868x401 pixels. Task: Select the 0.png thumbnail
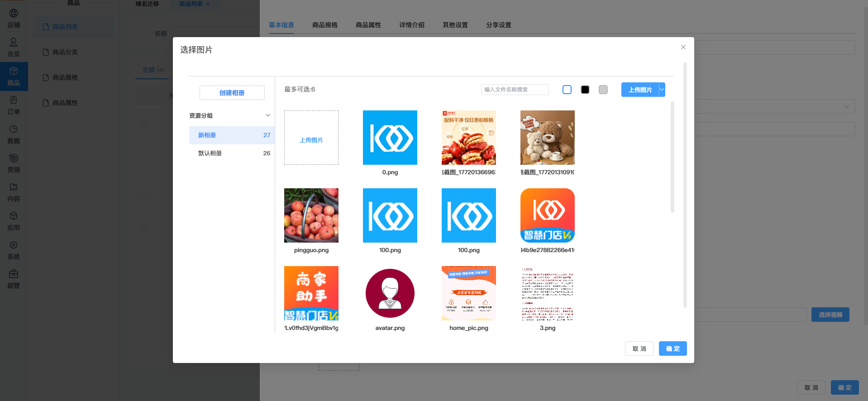390,138
